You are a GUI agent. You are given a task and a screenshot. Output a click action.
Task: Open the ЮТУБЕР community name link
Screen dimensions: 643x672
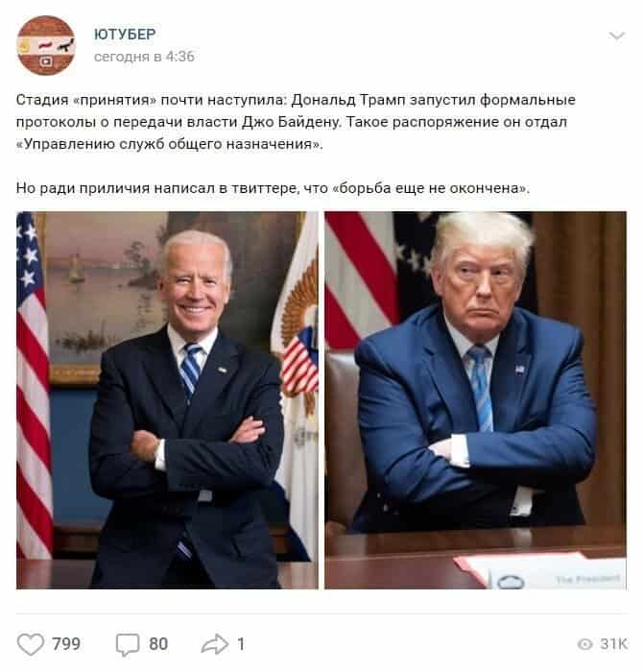pos(125,35)
